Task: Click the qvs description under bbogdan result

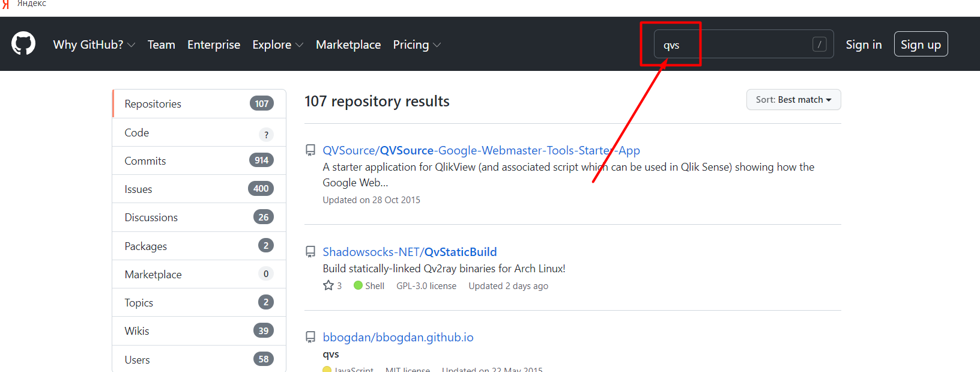Action: point(331,354)
